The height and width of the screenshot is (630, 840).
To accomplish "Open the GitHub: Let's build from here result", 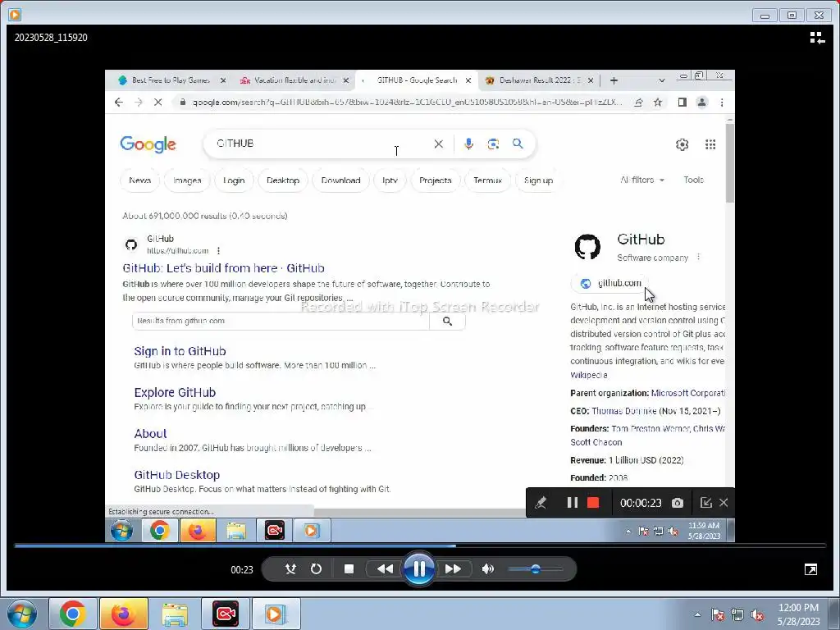I will click(x=223, y=268).
